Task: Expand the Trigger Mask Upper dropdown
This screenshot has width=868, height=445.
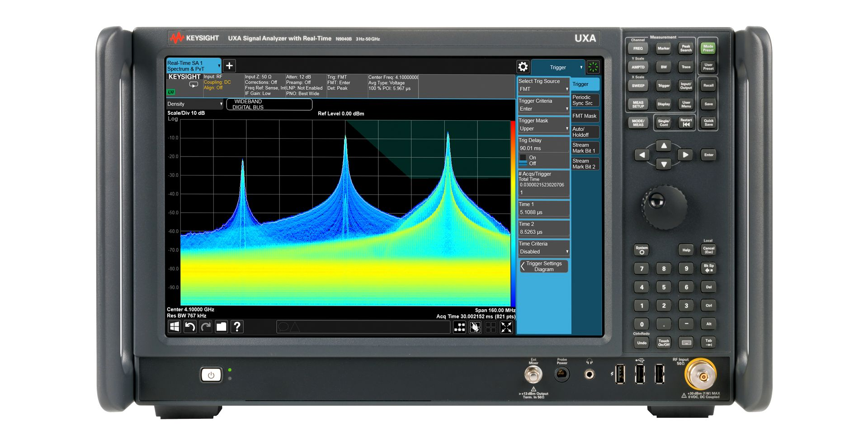Action: click(543, 128)
